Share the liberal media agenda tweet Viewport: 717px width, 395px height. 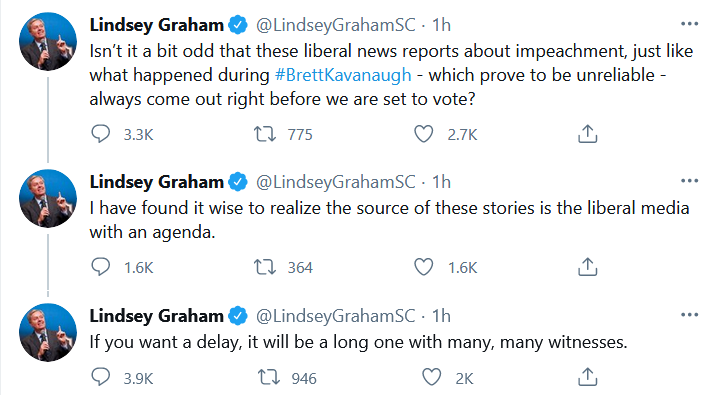(x=588, y=267)
